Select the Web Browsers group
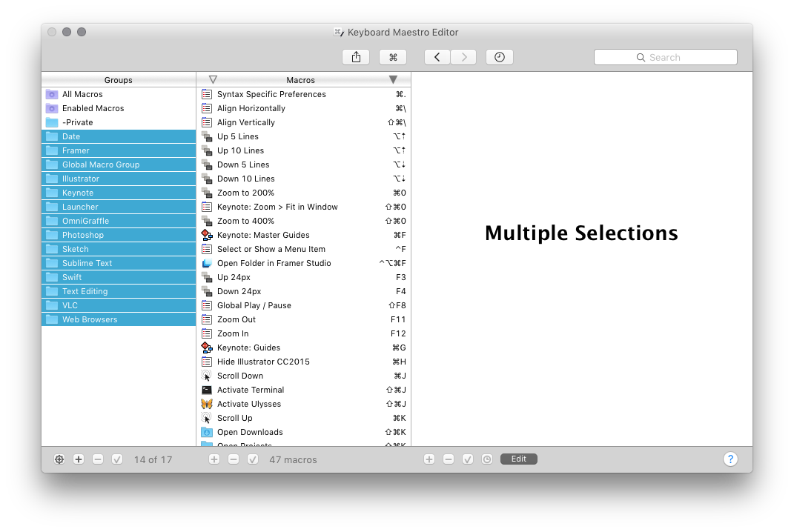This screenshot has width=794, height=532. point(119,319)
